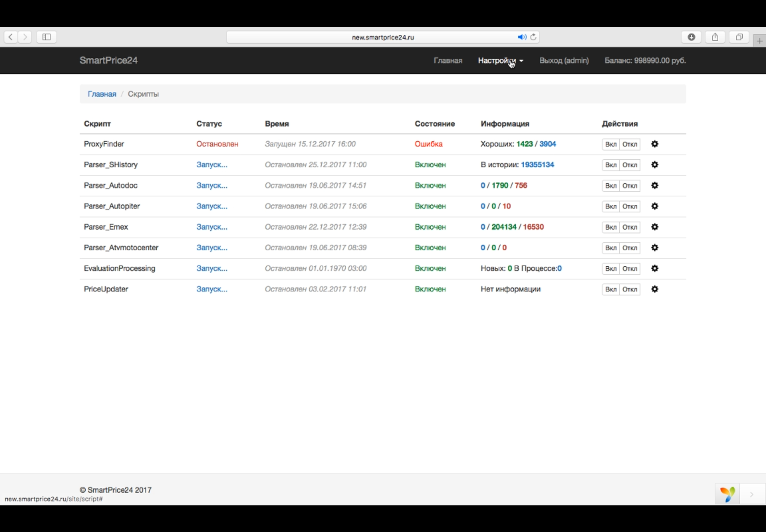766x532 pixels.
Task: Expand debug toolbar chevron arrow
Action: click(x=752, y=494)
